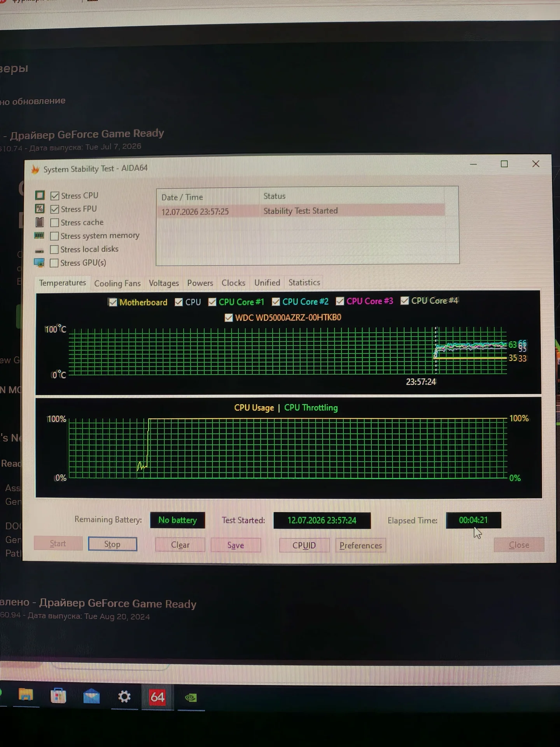560x747 pixels.
Task: Disable the Stress CPU checkbox
Action: point(55,196)
